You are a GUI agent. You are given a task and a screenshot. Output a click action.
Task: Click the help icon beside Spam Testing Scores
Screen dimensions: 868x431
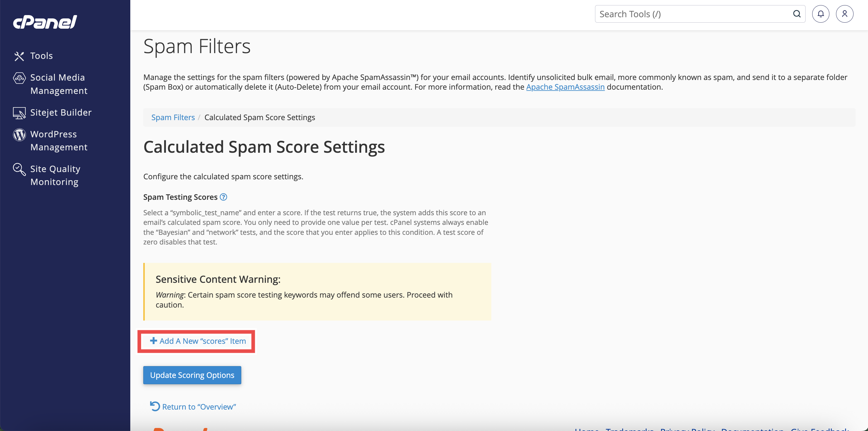223,197
